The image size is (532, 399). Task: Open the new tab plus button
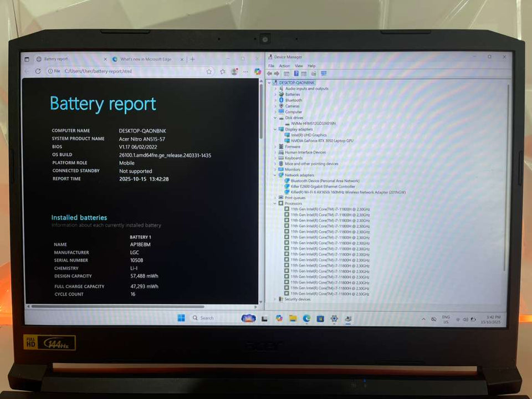[192, 59]
